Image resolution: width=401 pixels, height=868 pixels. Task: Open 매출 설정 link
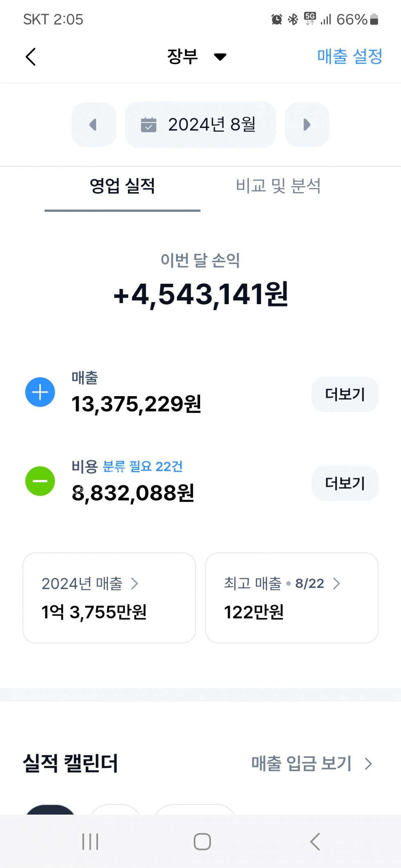pyautogui.click(x=349, y=56)
